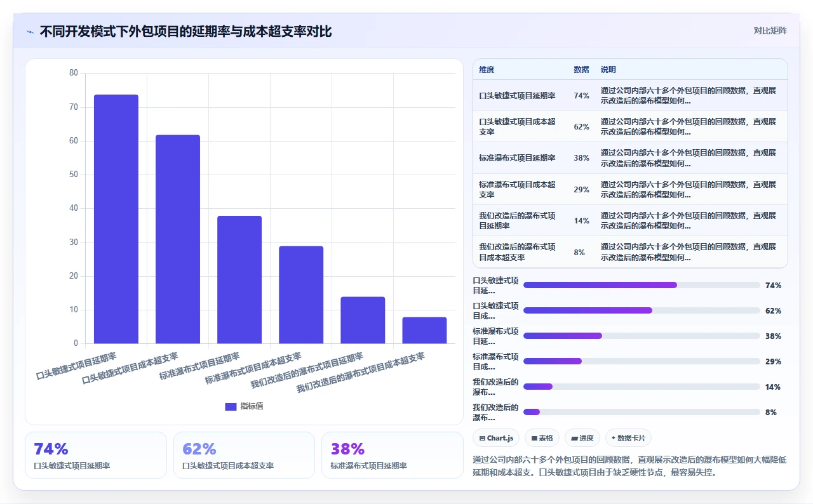The width and height of the screenshot is (813, 504).
Task: Click the 对比矩阵 label
Action: click(x=770, y=30)
